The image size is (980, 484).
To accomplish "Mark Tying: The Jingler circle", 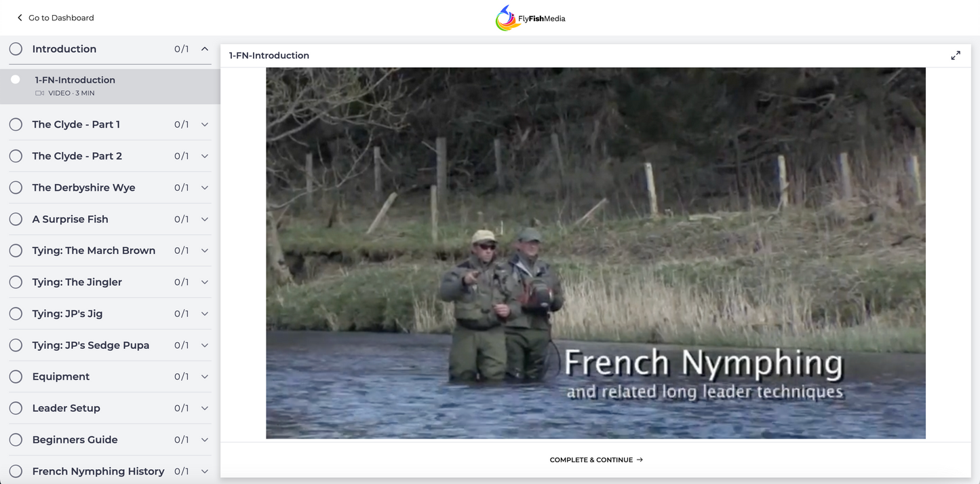I will [16, 282].
